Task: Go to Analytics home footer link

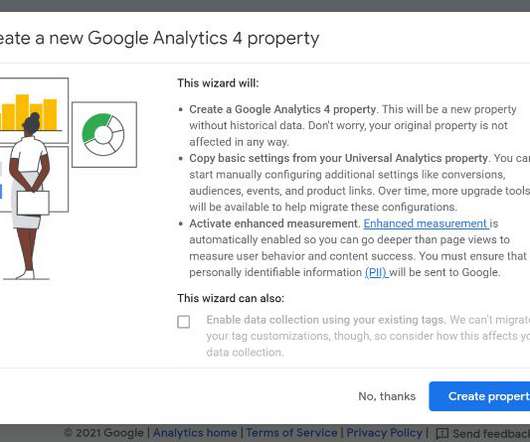Action: (195, 433)
